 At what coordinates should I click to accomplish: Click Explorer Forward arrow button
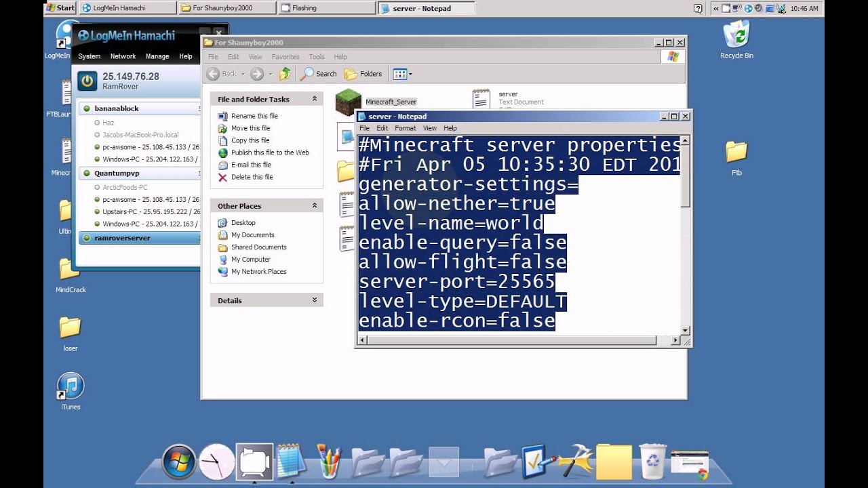click(257, 74)
